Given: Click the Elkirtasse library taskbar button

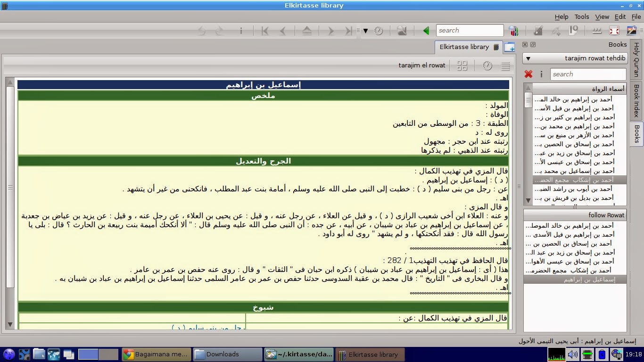Looking at the screenshot, I should pyautogui.click(x=370, y=354).
